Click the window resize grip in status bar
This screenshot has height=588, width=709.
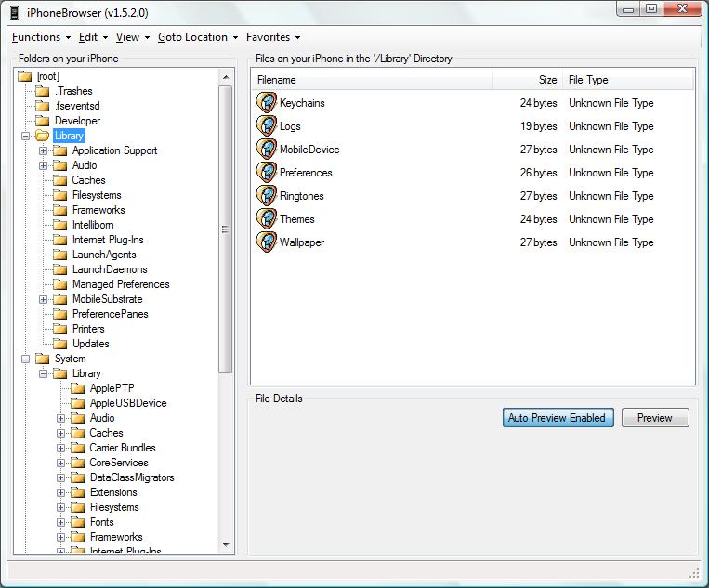coord(694,573)
